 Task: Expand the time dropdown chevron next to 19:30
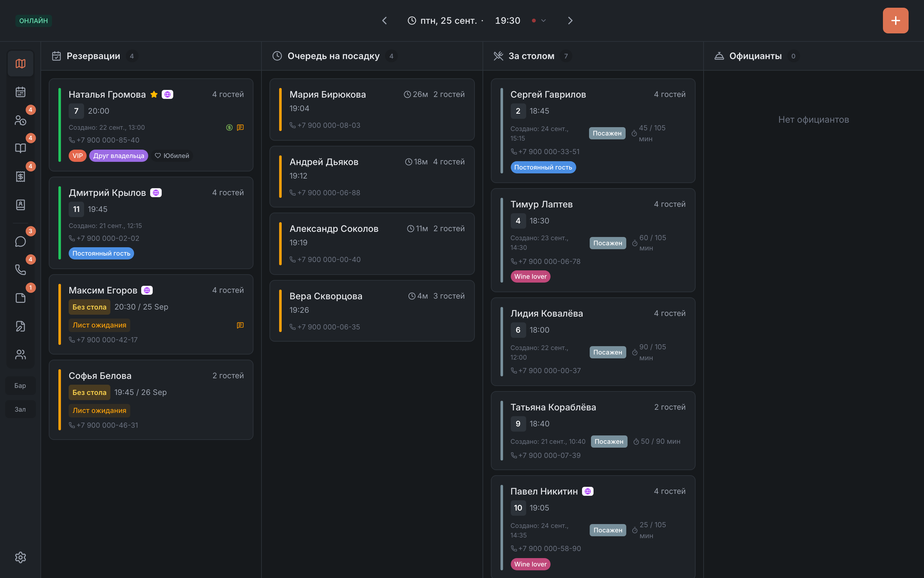543,21
